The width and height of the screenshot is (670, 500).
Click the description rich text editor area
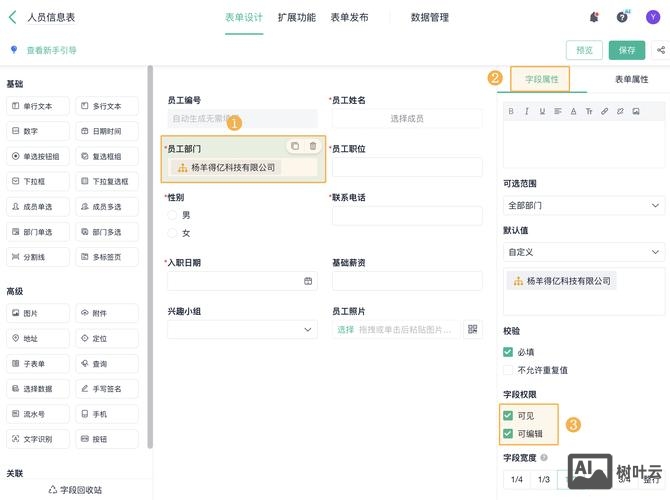click(584, 144)
